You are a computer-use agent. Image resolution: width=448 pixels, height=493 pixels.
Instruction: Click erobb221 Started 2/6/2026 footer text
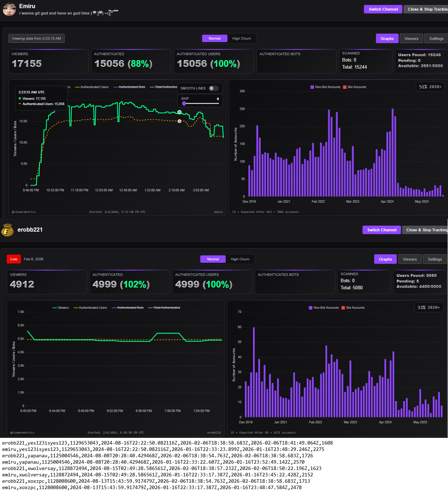[116, 433]
